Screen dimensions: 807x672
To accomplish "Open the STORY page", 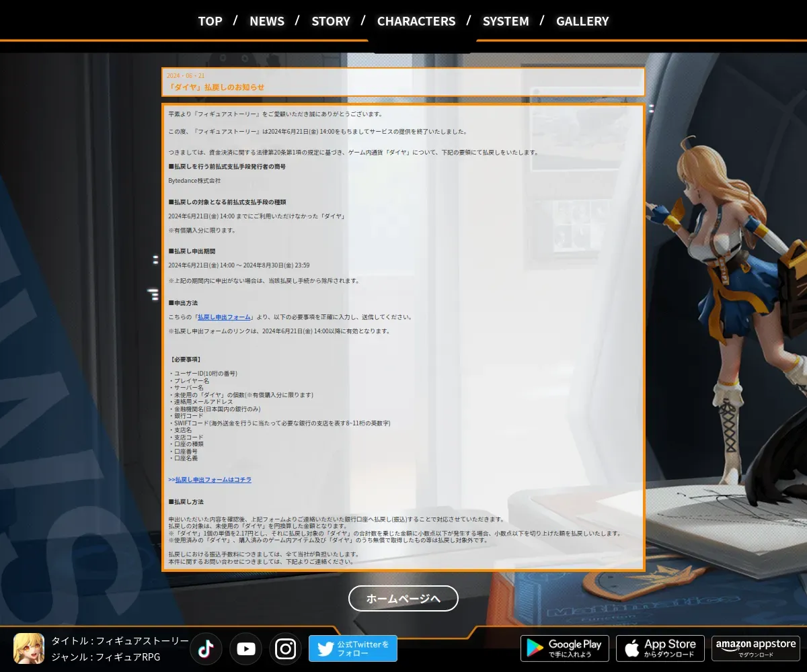I will click(x=331, y=21).
